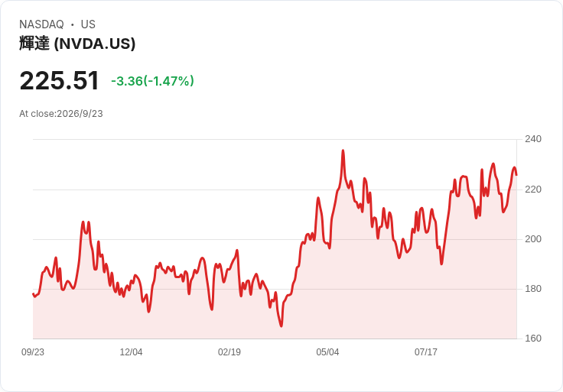
Task: Click the 180 y-axis price label
Action: click(533, 289)
